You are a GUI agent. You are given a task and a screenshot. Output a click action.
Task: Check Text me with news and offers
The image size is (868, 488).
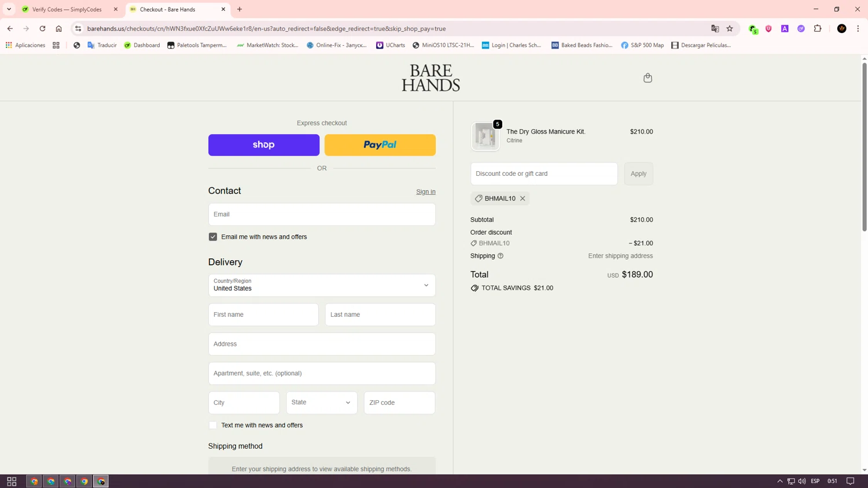(213, 425)
